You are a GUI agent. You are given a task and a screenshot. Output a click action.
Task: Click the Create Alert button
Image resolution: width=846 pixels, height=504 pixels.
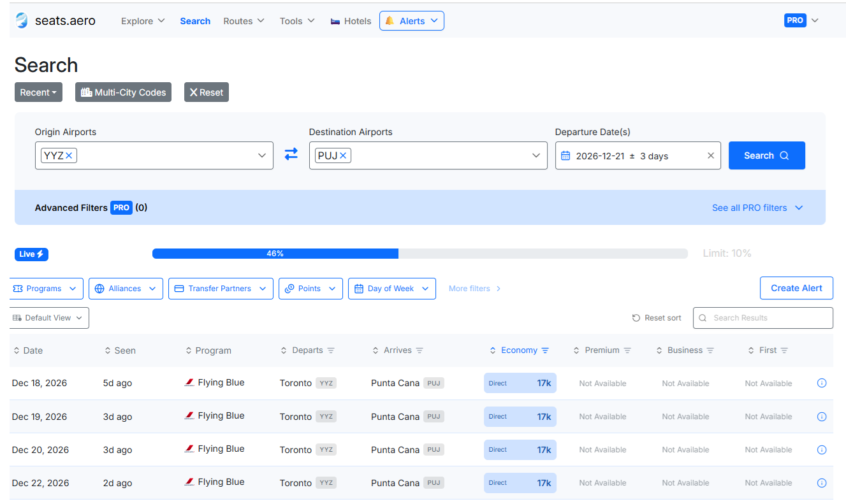(796, 288)
